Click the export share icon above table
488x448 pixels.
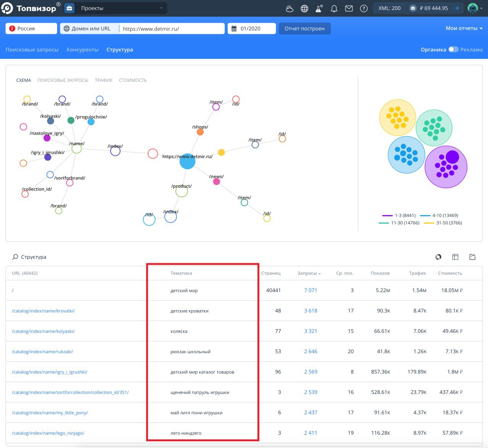(x=472, y=257)
